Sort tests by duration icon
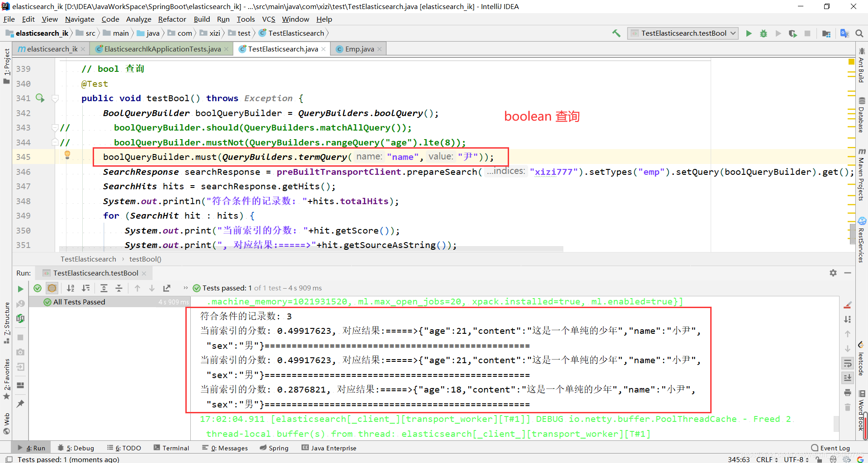This screenshot has height=463, width=868. 86,288
